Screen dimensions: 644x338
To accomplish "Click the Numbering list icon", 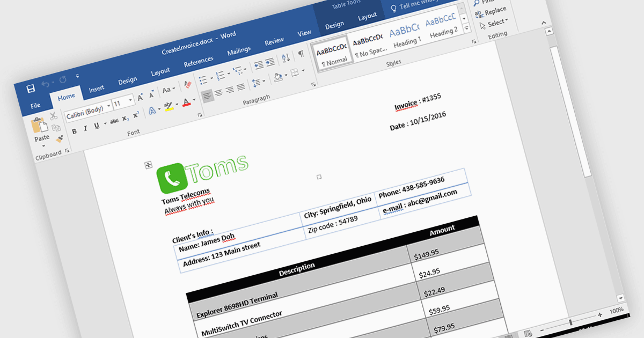I will pyautogui.click(x=219, y=76).
